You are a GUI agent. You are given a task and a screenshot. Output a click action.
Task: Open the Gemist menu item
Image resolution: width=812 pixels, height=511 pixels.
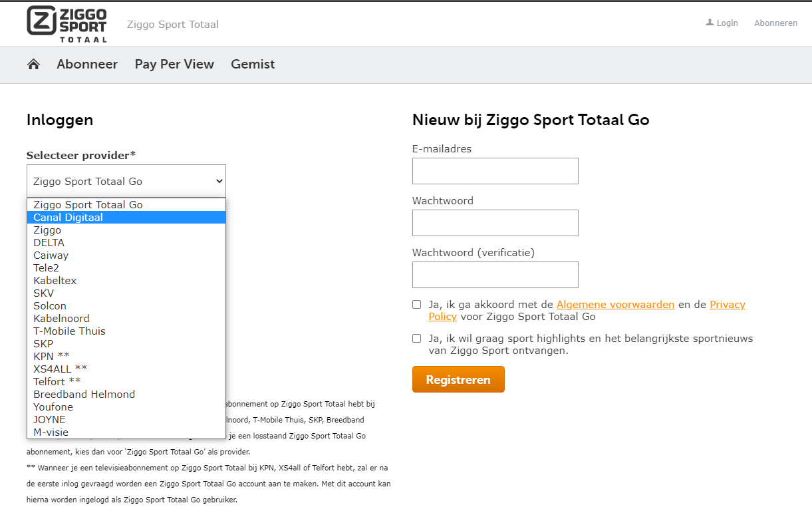click(253, 64)
